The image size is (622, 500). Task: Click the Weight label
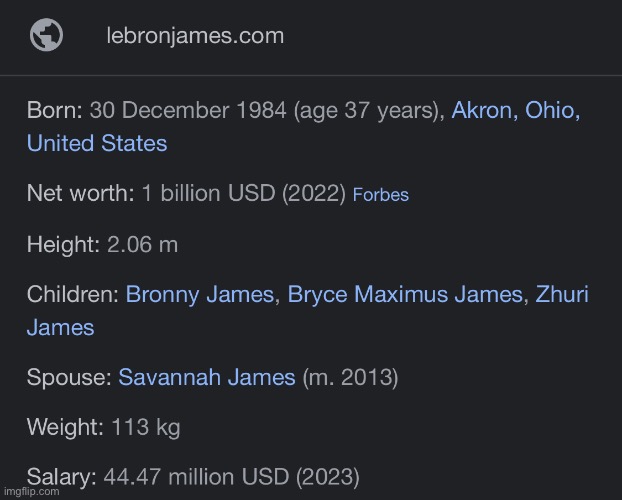coord(65,428)
